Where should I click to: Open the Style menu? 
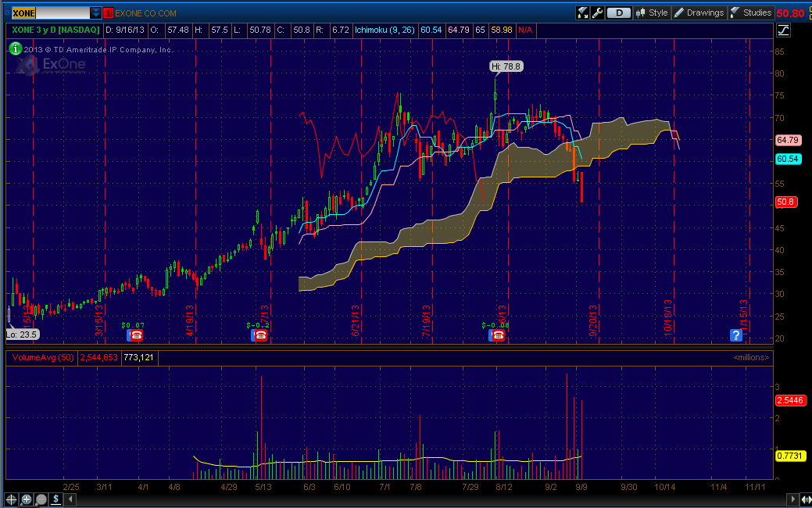tap(652, 13)
